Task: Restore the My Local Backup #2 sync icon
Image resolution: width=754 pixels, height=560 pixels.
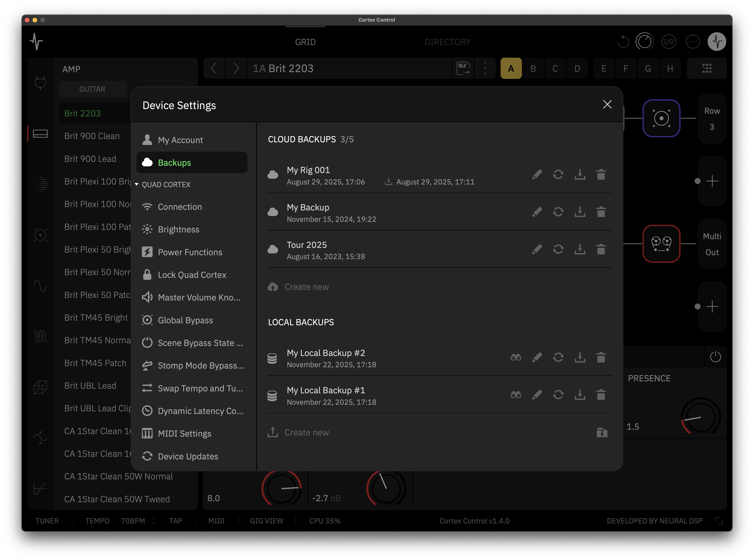Action: [558, 357]
